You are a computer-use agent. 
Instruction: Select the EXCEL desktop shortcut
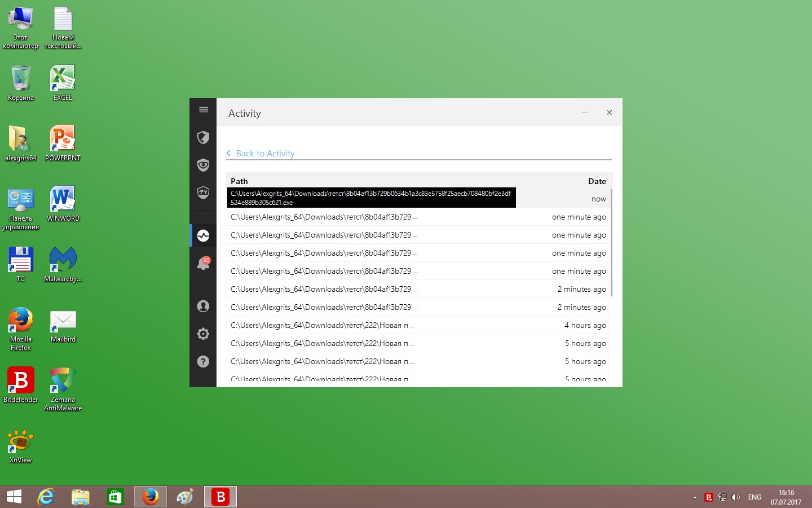point(63,84)
